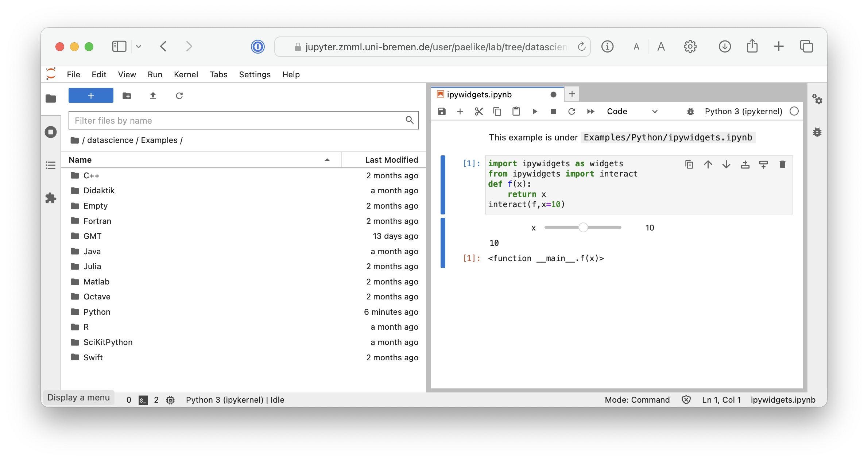
Task: Show the table of contents panel
Action: pos(51,165)
